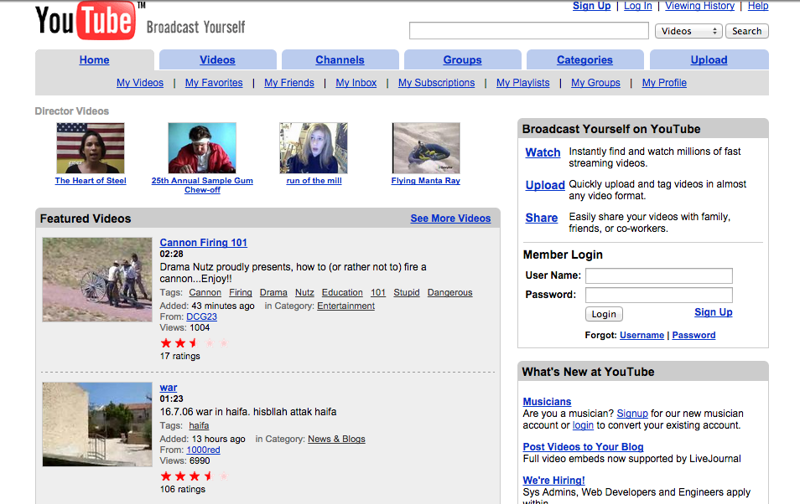
Task: Open the Cannon Firing 101 thumbnail
Action: click(97, 280)
